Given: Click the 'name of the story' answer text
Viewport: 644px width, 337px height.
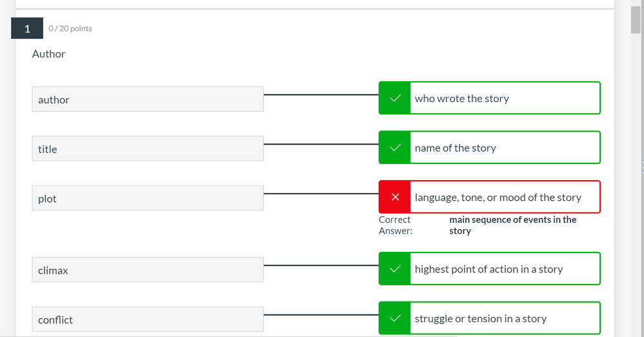Looking at the screenshot, I should [x=456, y=148].
